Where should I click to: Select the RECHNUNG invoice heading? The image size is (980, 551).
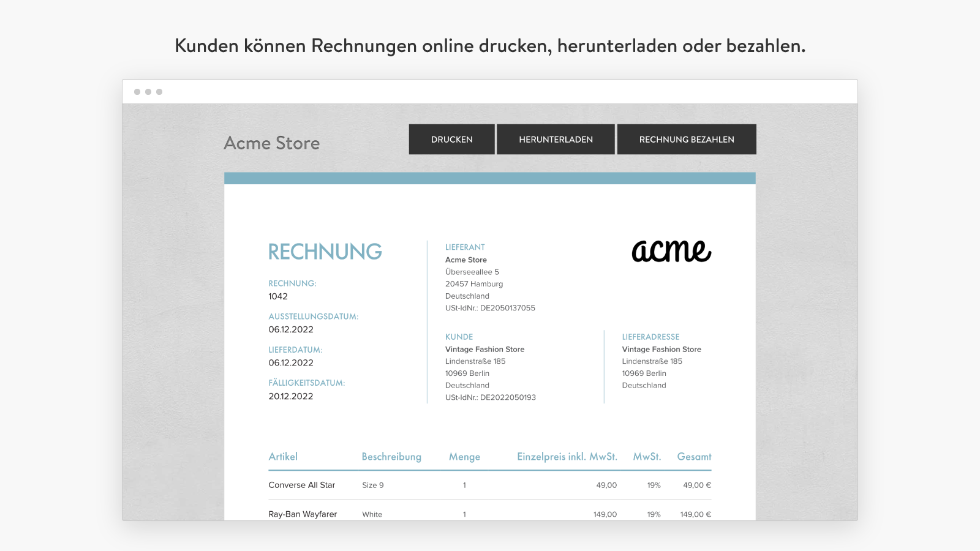coord(325,252)
